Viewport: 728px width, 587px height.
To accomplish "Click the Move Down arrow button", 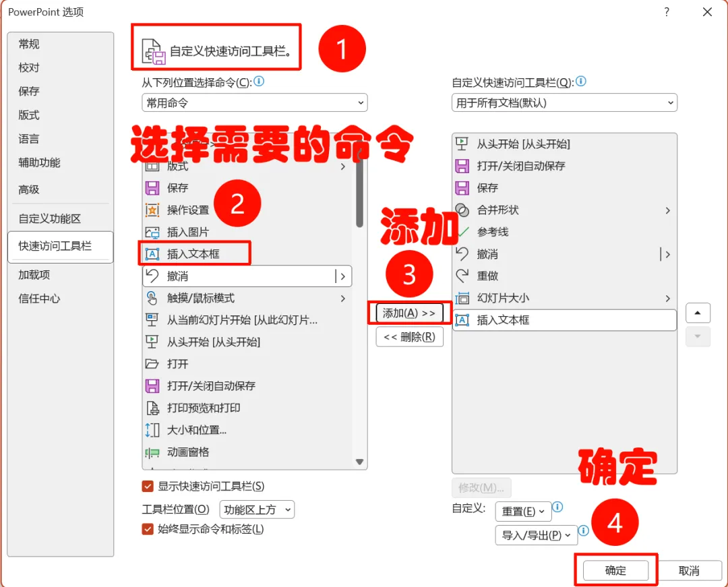I will click(x=698, y=336).
